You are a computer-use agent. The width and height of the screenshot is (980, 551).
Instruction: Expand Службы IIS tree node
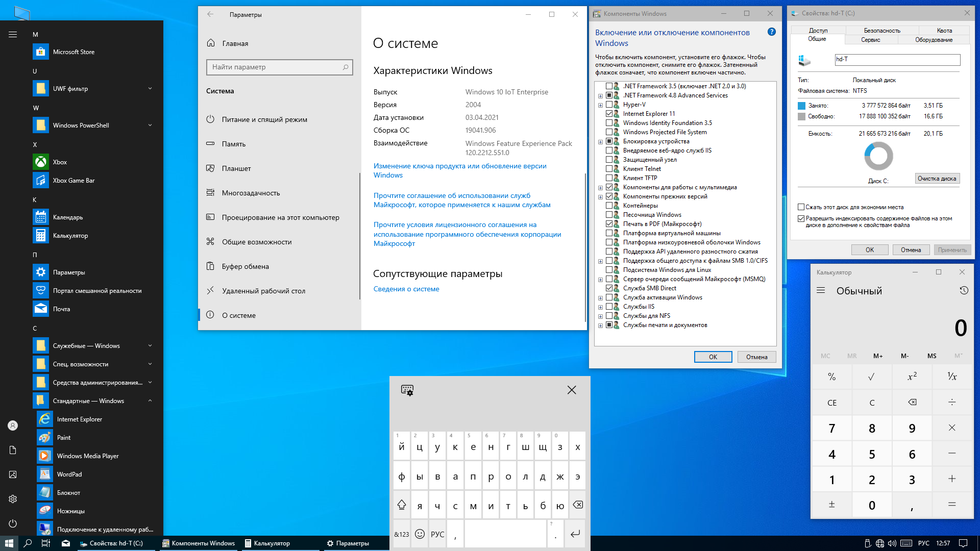coord(600,307)
